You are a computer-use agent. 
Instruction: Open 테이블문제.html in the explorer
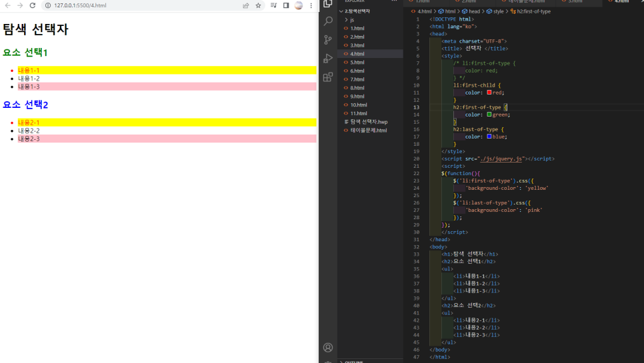pyautogui.click(x=370, y=130)
